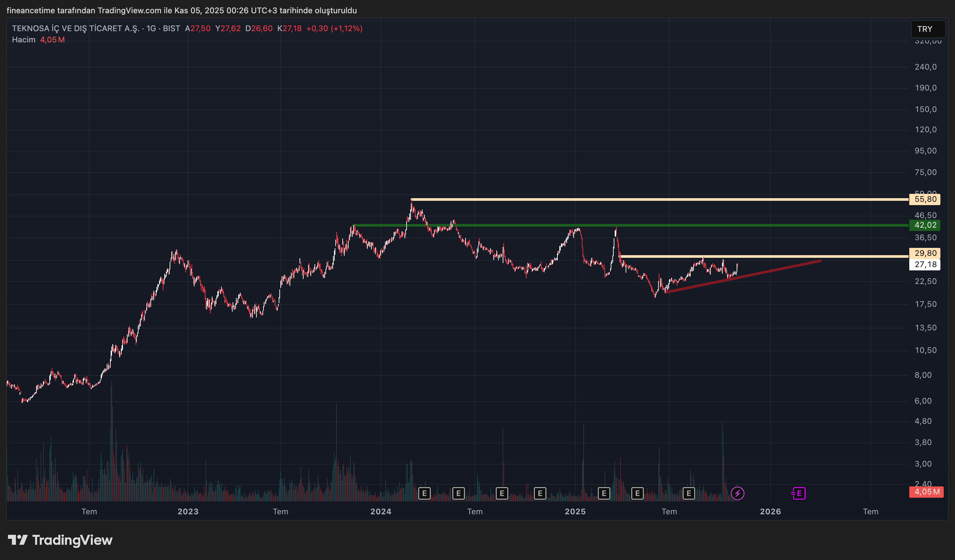Click the red 4,05 M volume label
Image resolution: width=955 pixels, height=560 pixels.
926,492
